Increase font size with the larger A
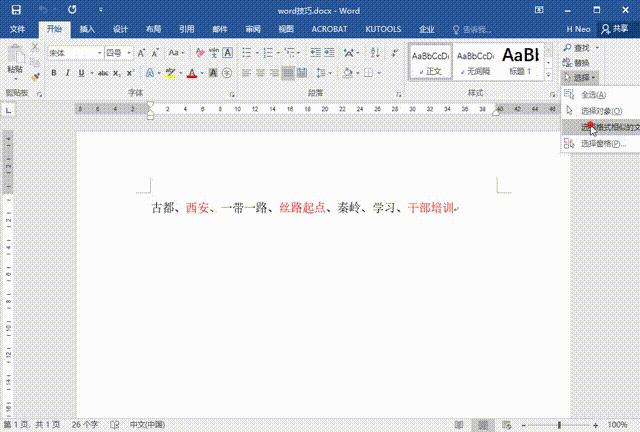 [x=141, y=53]
